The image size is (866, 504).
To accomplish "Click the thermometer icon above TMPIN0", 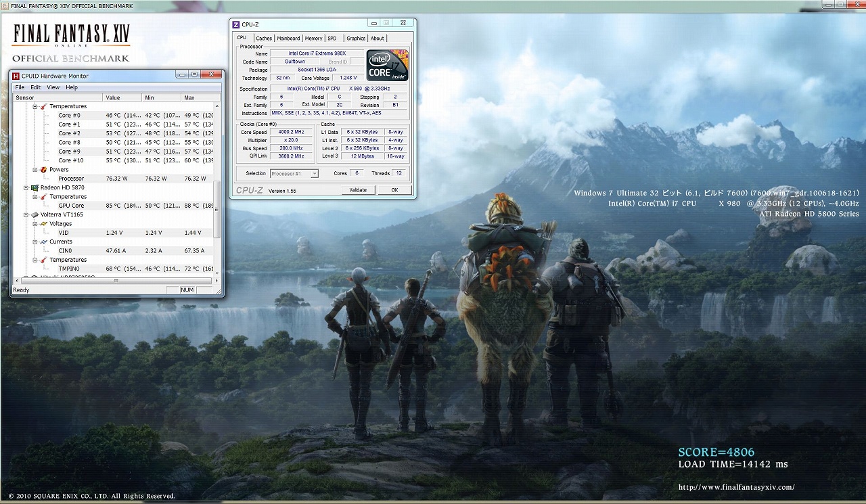I will [44, 260].
